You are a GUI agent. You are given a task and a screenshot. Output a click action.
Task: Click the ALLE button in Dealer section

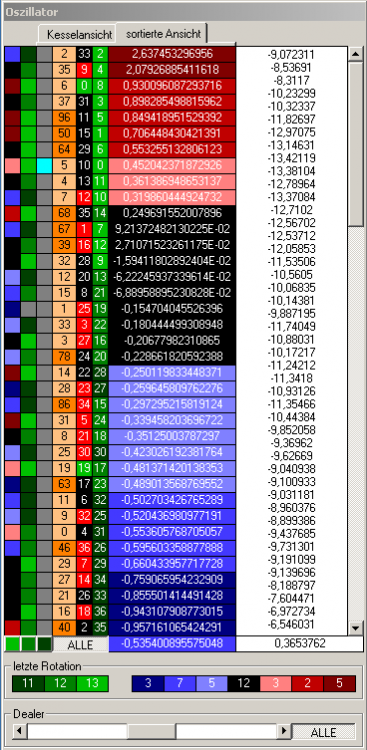coord(323,731)
